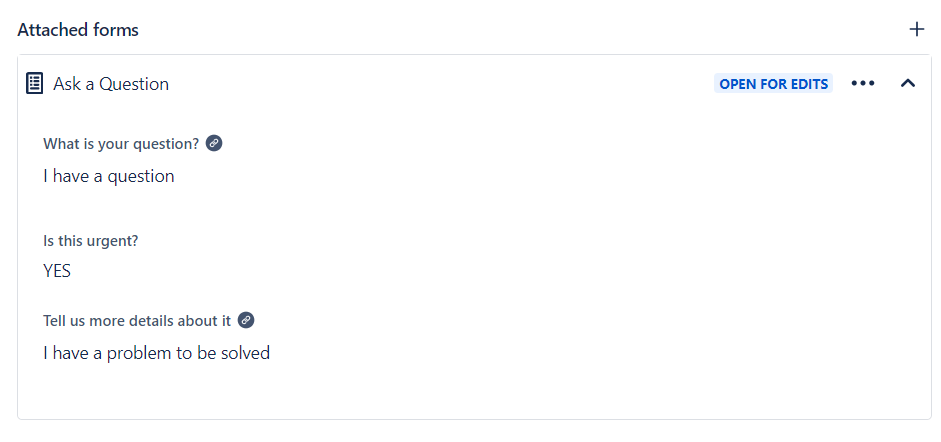Image resolution: width=941 pixels, height=442 pixels.
Task: Click the "Tell us more details about it" label
Action: coord(137,321)
